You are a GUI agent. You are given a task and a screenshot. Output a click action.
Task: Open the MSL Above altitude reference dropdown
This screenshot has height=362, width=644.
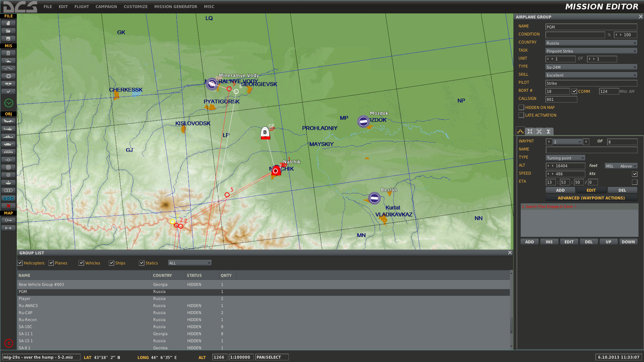[x=621, y=166]
